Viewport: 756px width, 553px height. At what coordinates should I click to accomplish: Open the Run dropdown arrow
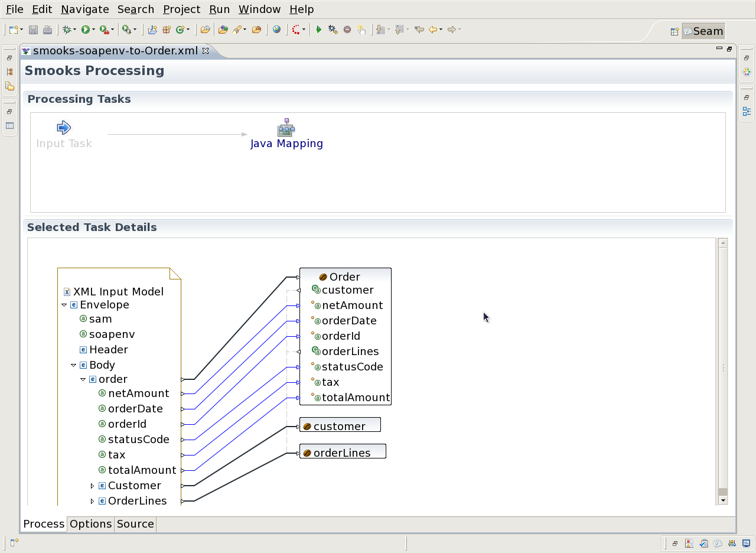pos(93,30)
